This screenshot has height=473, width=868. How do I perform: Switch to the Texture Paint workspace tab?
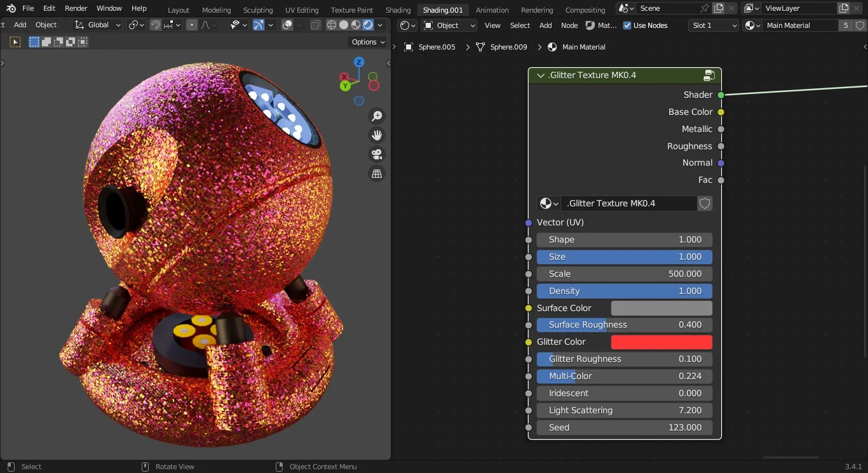351,10
